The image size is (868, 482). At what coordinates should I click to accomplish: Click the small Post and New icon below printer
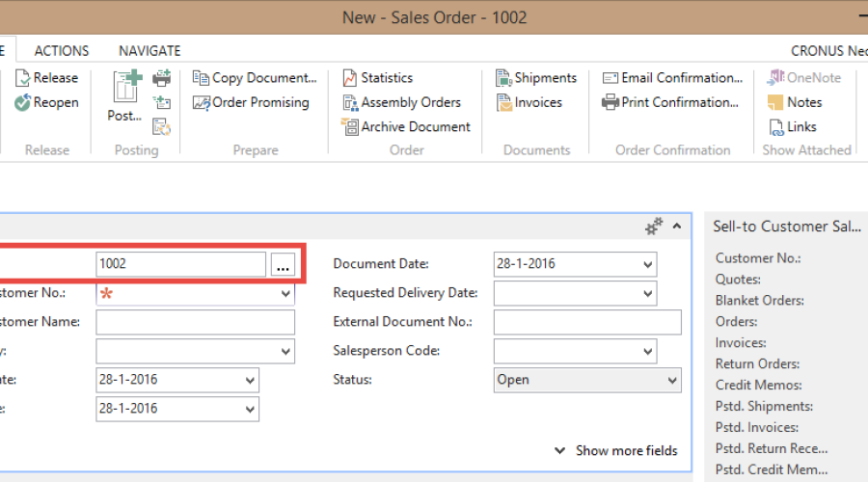tap(162, 102)
